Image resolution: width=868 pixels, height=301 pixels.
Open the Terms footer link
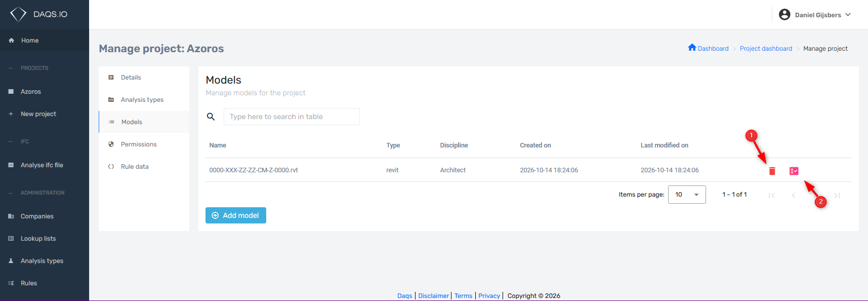pos(463,296)
